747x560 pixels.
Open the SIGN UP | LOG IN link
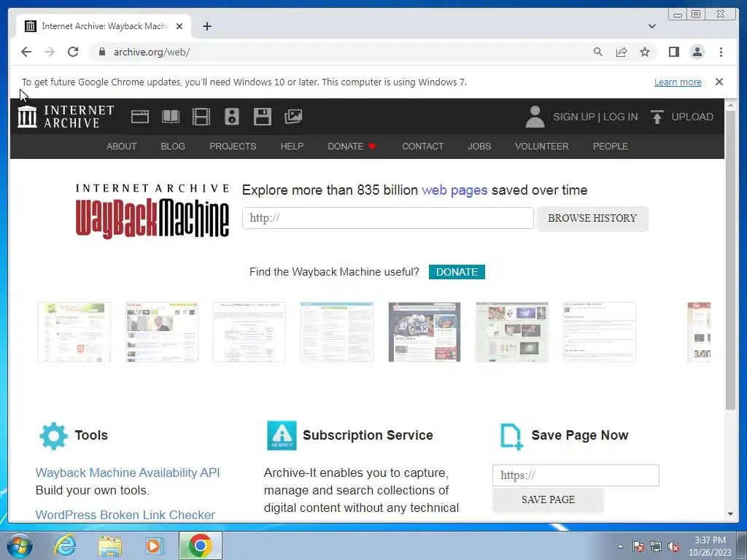(x=595, y=117)
